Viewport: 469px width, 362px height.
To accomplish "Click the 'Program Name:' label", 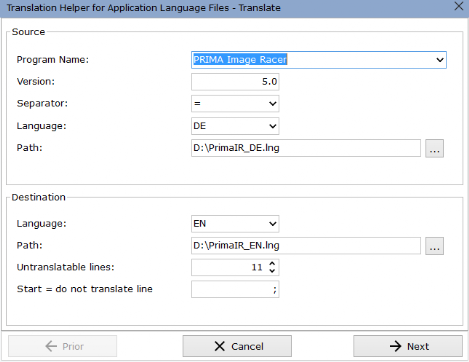I will (53, 60).
